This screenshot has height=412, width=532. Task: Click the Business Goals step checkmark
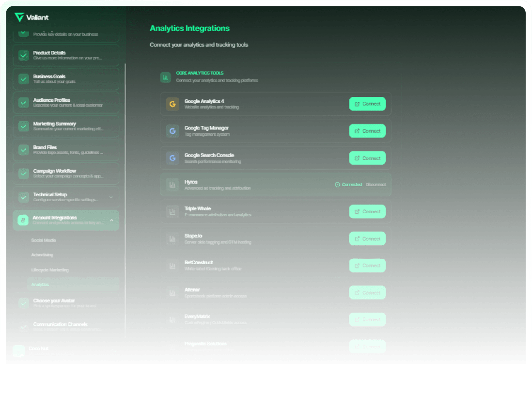[x=23, y=79]
